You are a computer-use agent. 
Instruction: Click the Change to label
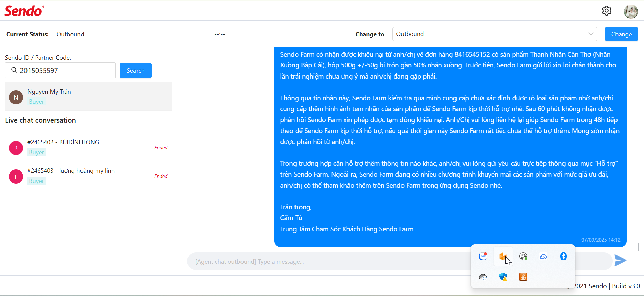[370, 34]
